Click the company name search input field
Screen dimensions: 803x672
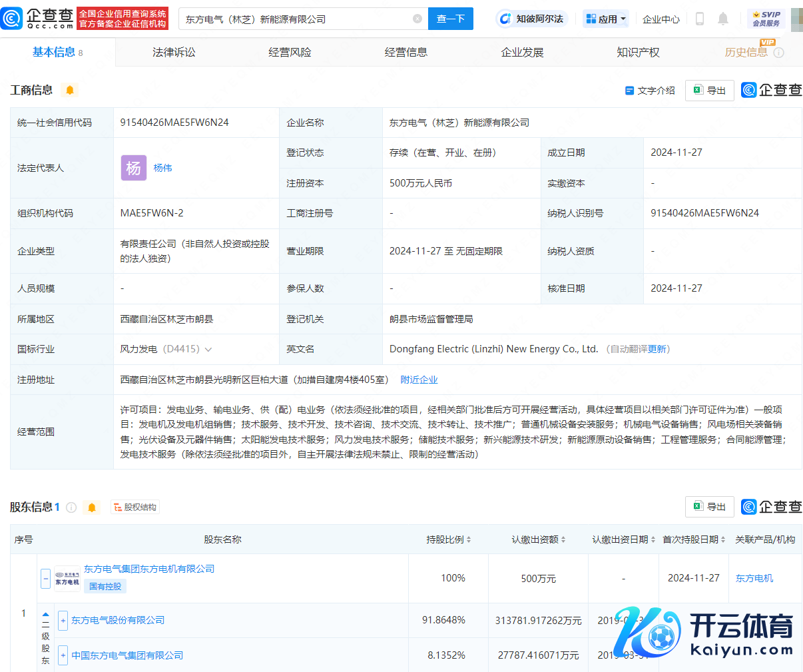(x=296, y=19)
